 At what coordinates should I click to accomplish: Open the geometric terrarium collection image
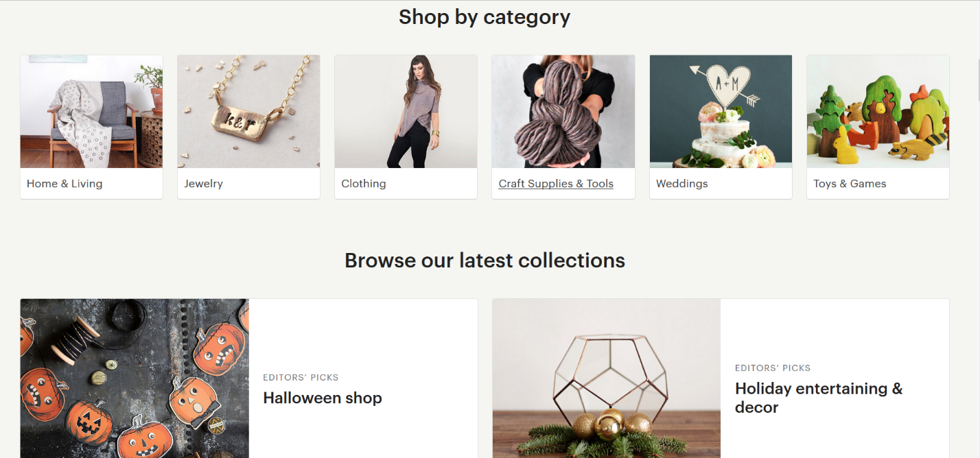pos(606,378)
